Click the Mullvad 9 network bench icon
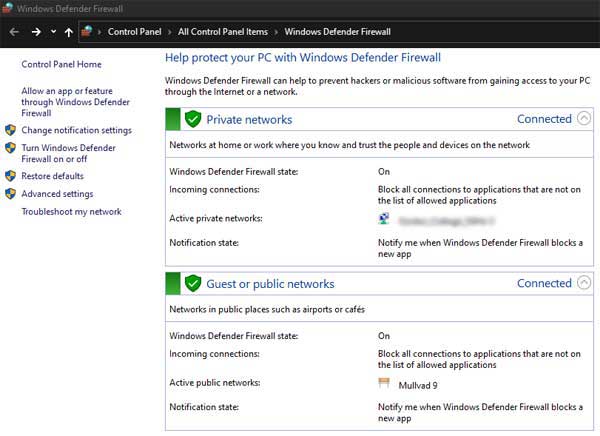600x436 pixels. pyautogui.click(x=384, y=383)
